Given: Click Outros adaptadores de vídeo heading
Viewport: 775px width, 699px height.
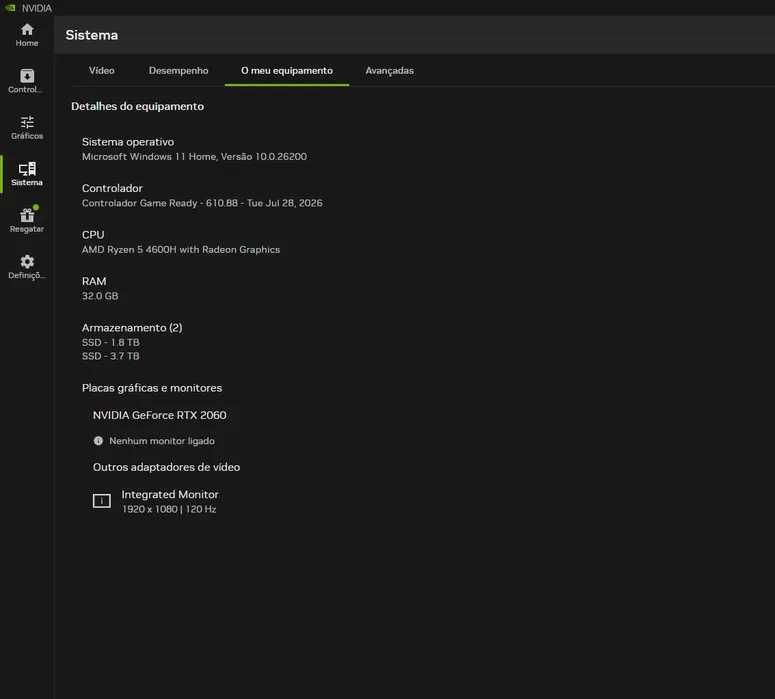Looking at the screenshot, I should pos(166,467).
